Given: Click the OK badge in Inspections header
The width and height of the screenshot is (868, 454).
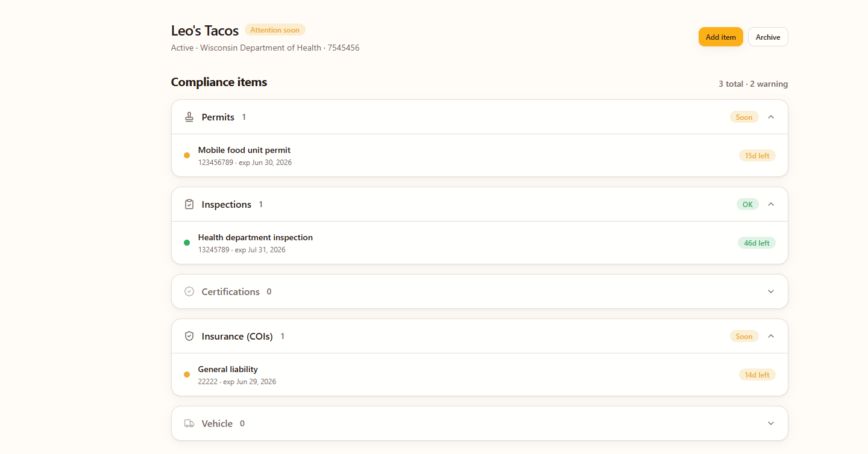Looking at the screenshot, I should [747, 205].
